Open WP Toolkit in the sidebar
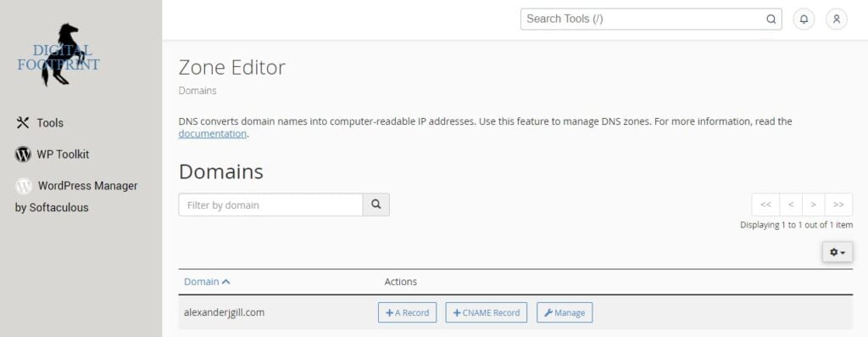The width and height of the screenshot is (868, 337). (x=52, y=154)
